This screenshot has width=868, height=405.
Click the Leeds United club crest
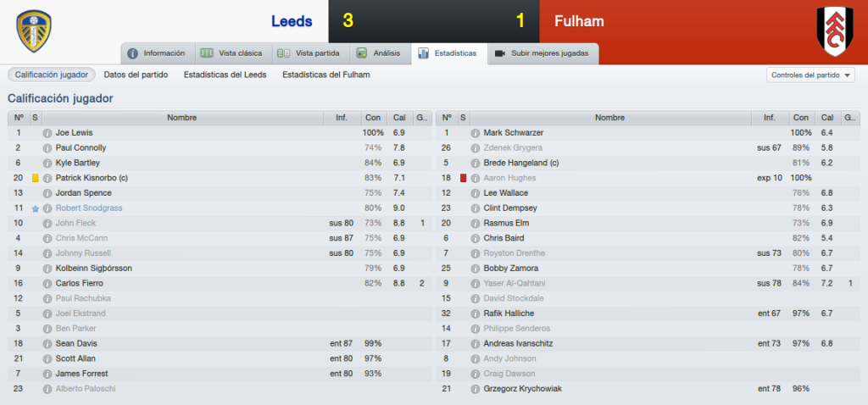point(34,31)
